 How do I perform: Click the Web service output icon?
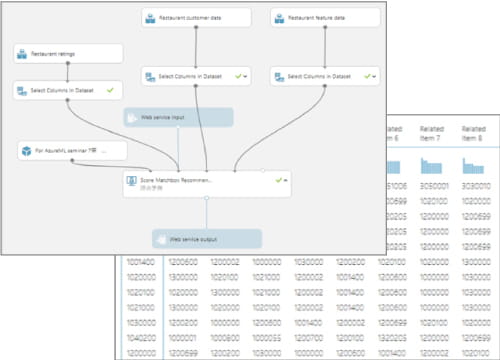(x=161, y=239)
